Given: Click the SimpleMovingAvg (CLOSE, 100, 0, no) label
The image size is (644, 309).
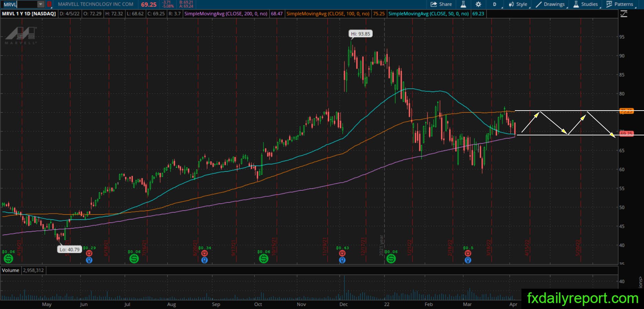Looking at the screenshot, I should (328, 14).
